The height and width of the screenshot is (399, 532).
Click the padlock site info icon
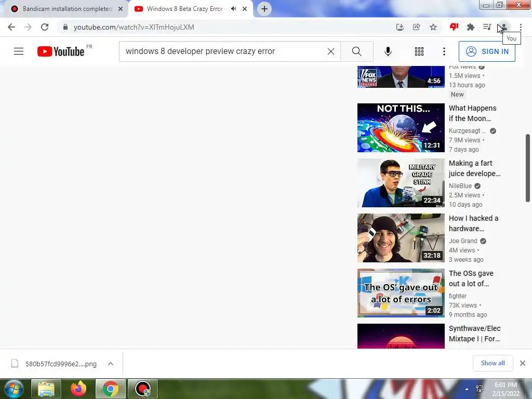65,27
